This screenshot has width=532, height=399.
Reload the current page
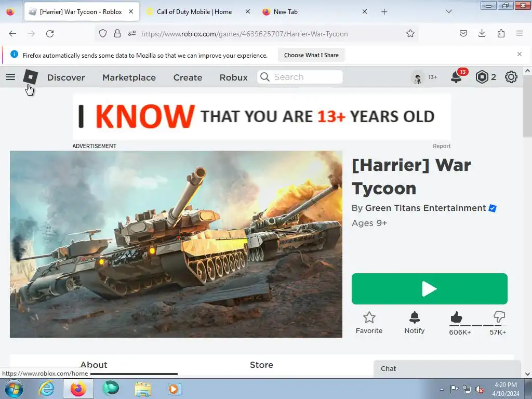[50, 34]
